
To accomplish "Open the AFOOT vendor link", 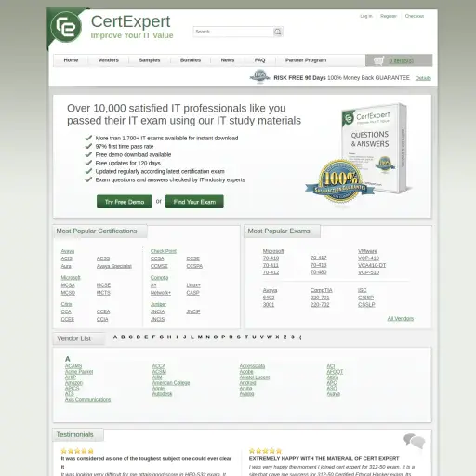I will coord(335,372).
